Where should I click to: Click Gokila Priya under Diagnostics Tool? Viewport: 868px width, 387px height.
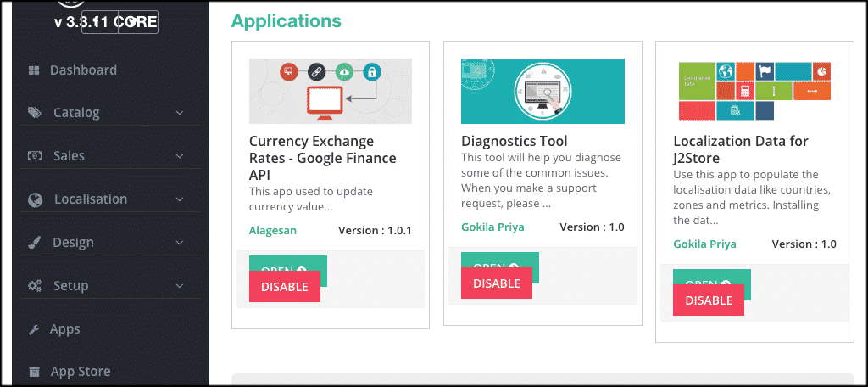(x=492, y=227)
